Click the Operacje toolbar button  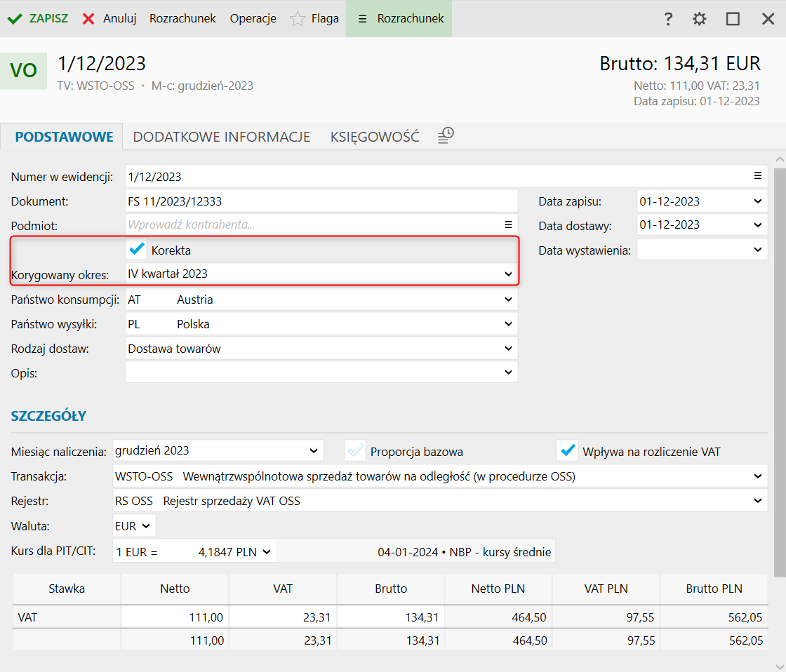(253, 19)
